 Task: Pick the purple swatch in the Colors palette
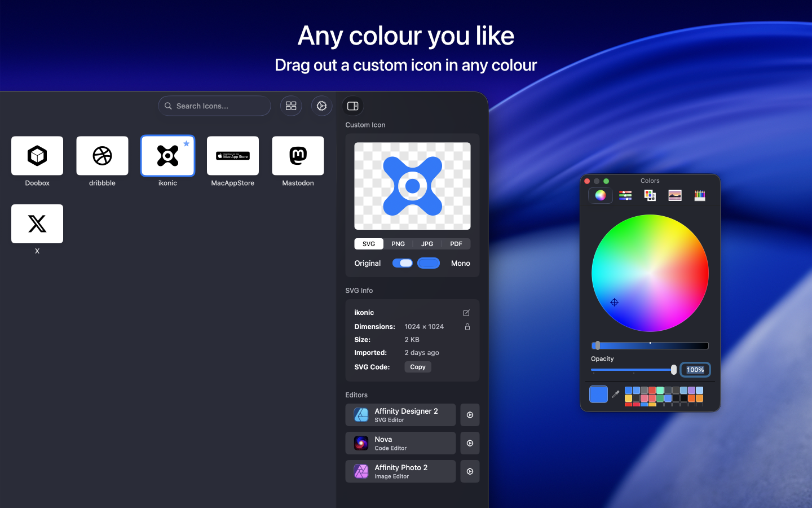tap(691, 390)
